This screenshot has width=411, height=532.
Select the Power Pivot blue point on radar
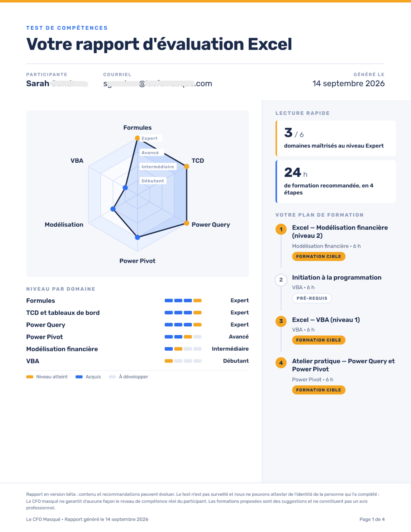coord(137,238)
